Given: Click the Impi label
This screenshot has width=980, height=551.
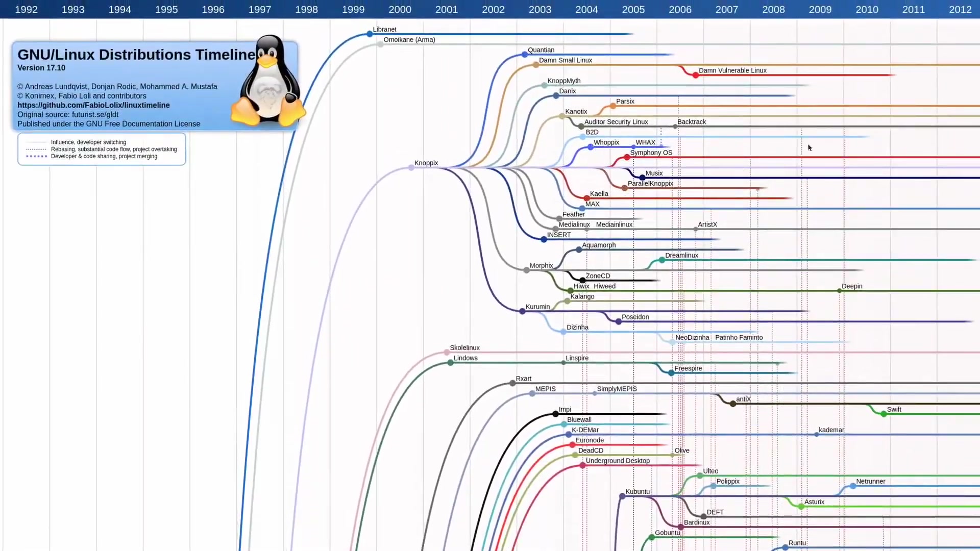Looking at the screenshot, I should [x=565, y=410].
